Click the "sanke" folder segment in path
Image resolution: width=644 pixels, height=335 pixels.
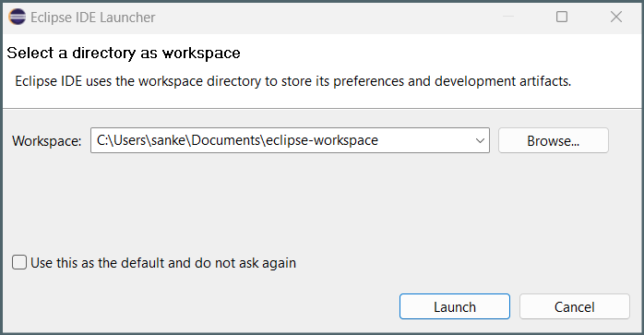point(169,140)
